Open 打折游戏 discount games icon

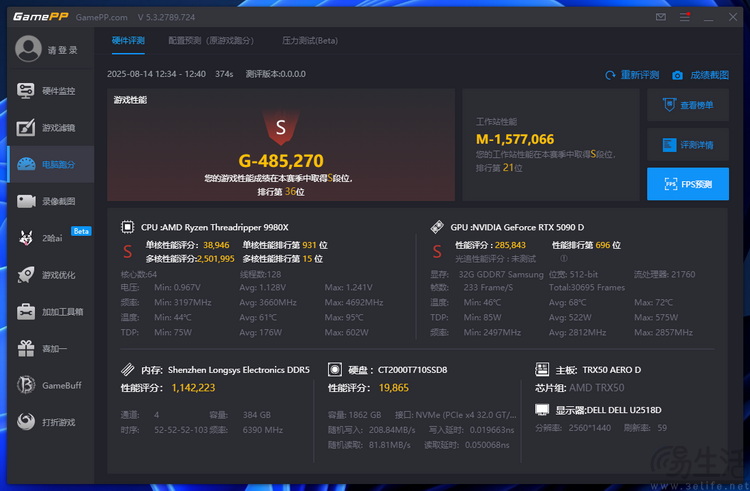click(x=26, y=422)
